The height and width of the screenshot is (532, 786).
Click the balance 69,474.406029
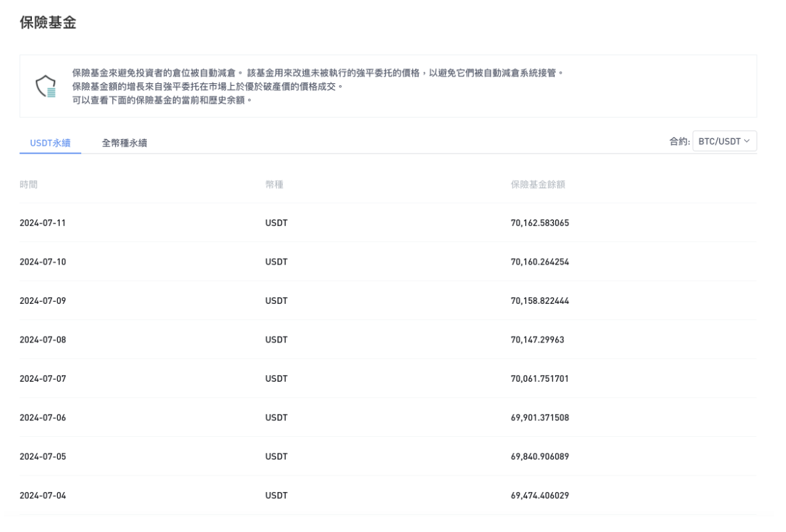[540, 495]
